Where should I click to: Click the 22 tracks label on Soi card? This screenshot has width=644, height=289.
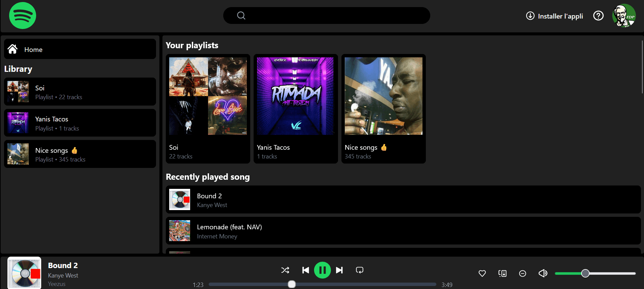click(x=181, y=156)
